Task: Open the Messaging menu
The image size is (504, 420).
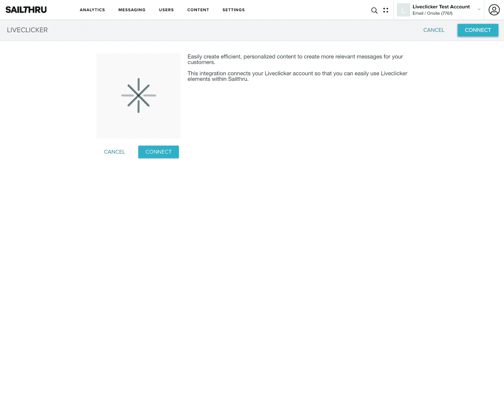Action: tap(132, 10)
